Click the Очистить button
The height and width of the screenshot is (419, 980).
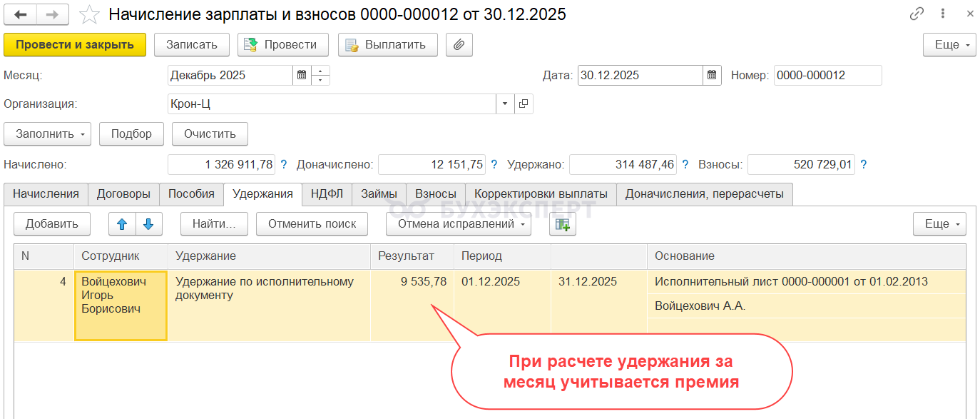coord(210,133)
